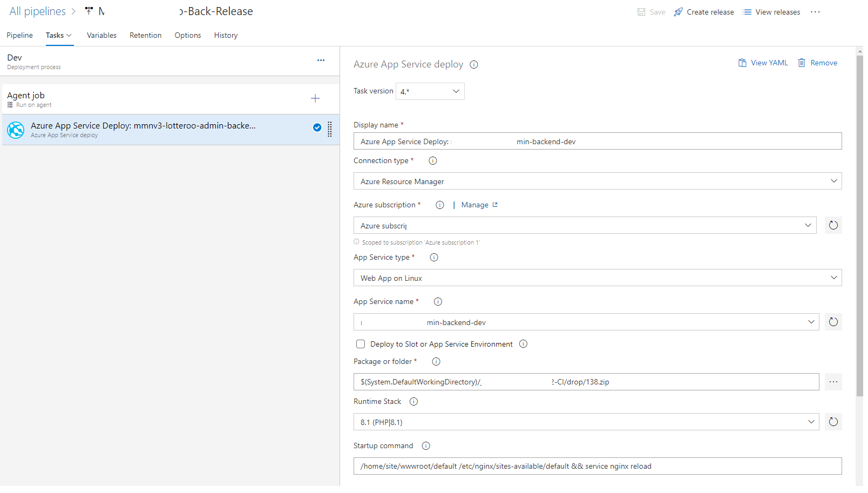Show App Service name info tooltip
This screenshot has height=493, width=868.
tap(438, 301)
